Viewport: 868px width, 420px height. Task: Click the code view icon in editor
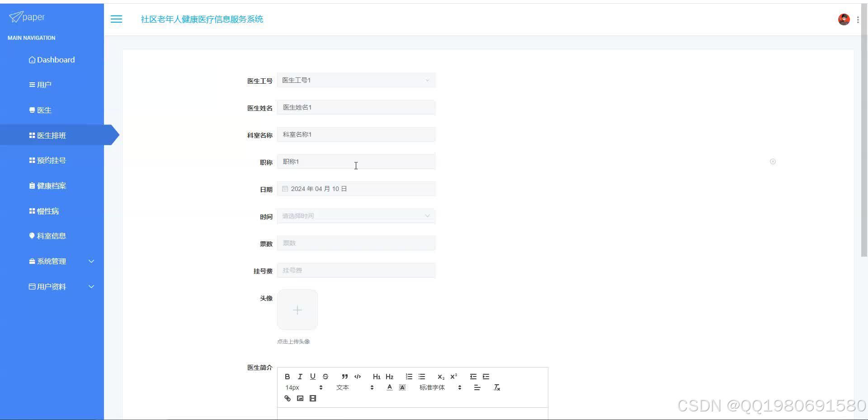tap(357, 376)
